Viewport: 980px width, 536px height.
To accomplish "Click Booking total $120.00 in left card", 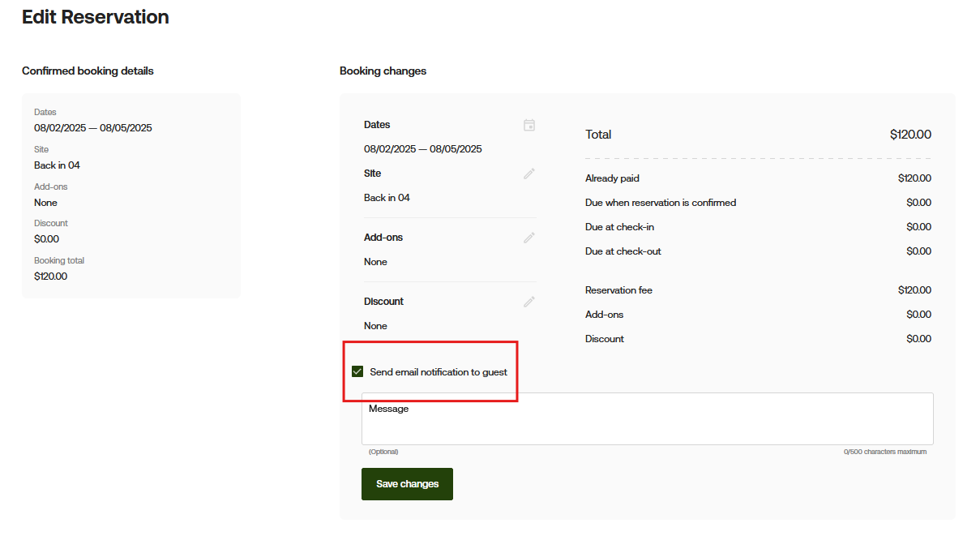I will pyautogui.click(x=51, y=277).
